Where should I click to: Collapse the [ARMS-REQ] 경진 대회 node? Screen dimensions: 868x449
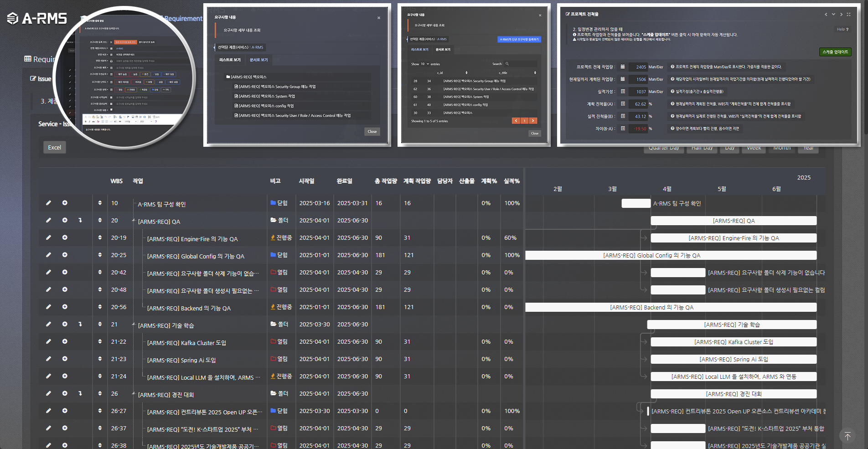tap(134, 394)
